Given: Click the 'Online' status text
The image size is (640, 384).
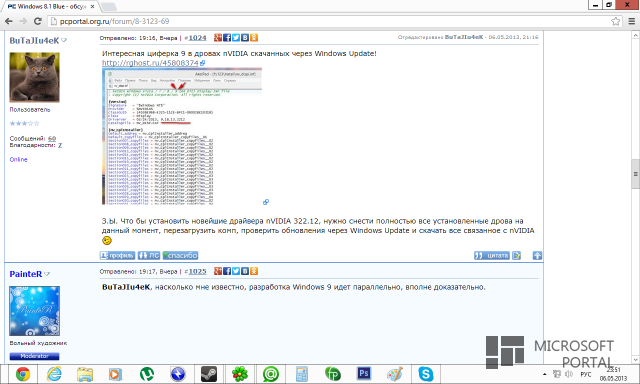Looking at the screenshot, I should [18, 160].
